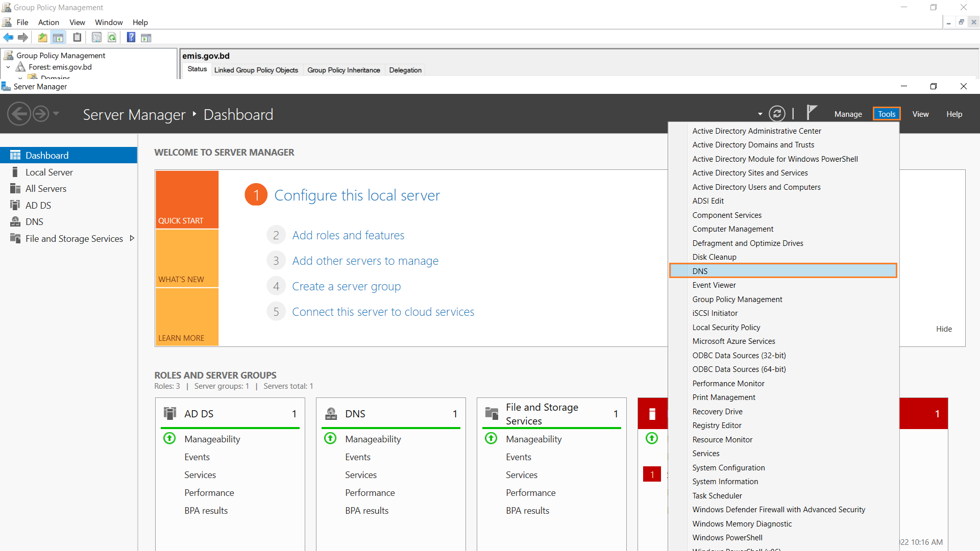Click green Manageability status icon in DNS tile

pyautogui.click(x=330, y=438)
